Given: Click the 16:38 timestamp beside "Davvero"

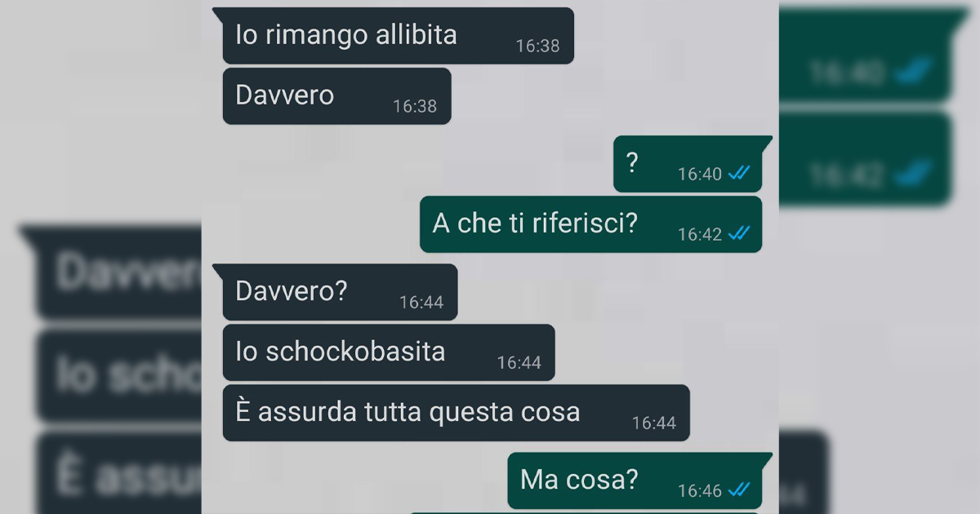Looking at the screenshot, I should coord(415,106).
